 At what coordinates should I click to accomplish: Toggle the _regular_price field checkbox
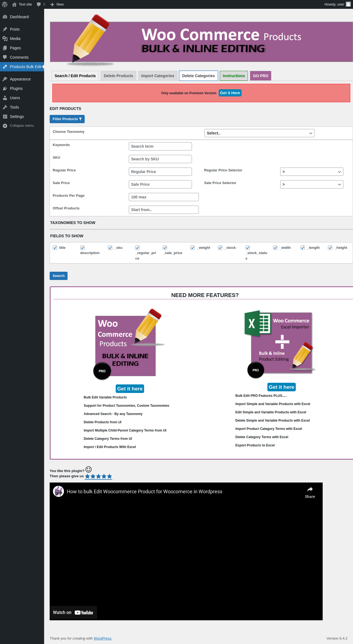click(137, 248)
